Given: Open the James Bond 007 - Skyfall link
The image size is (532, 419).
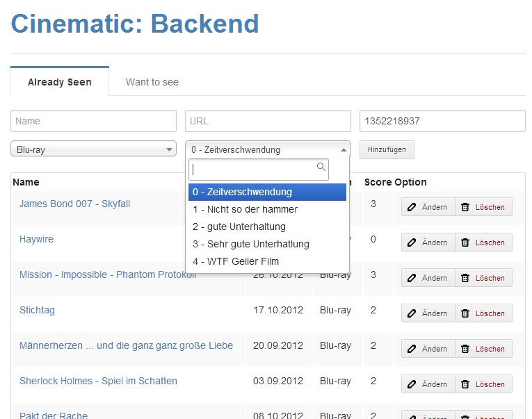Looking at the screenshot, I should (x=74, y=204).
